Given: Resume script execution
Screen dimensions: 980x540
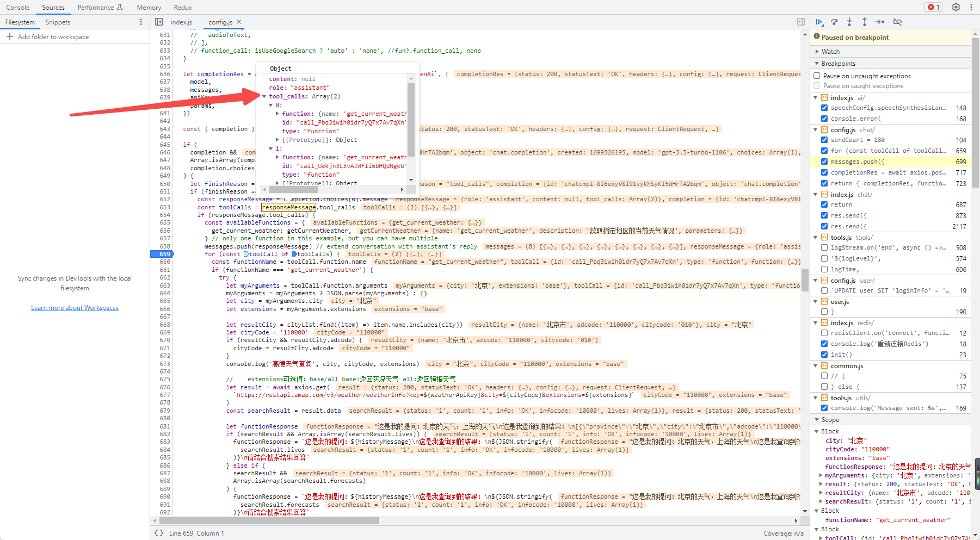Looking at the screenshot, I should [x=819, y=22].
